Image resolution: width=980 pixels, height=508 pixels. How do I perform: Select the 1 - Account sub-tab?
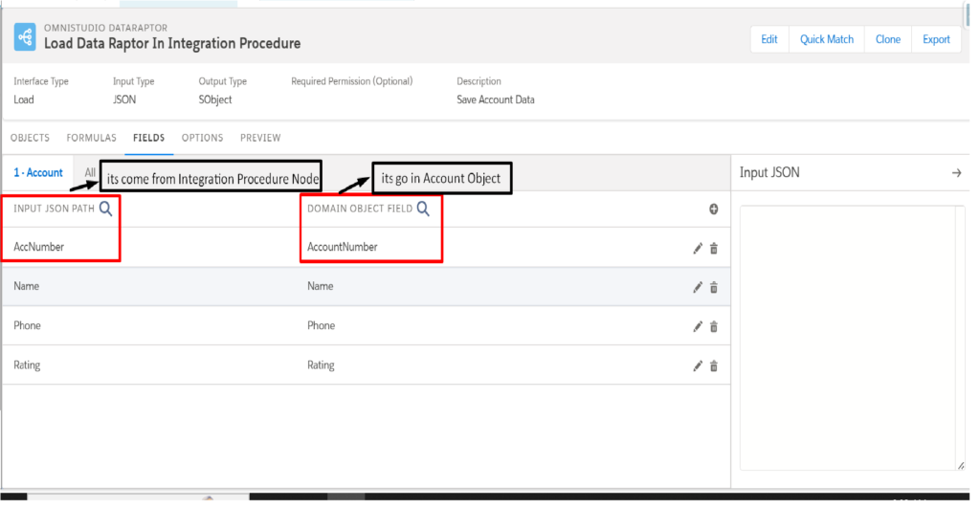pyautogui.click(x=38, y=172)
